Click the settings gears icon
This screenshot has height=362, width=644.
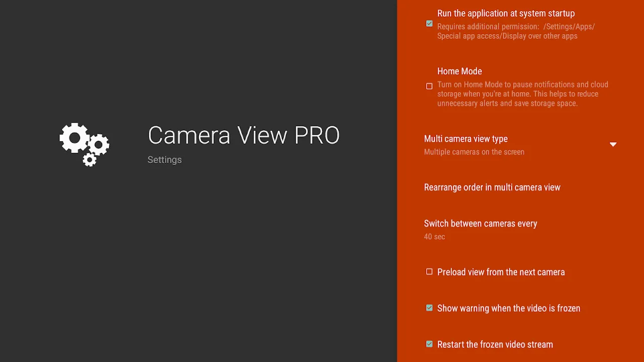[85, 144]
